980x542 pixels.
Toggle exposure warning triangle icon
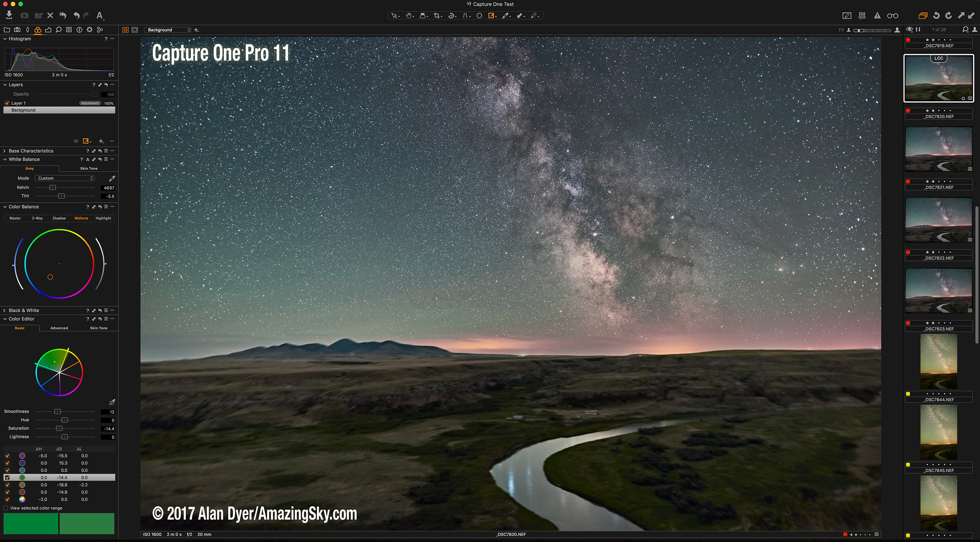click(x=877, y=16)
